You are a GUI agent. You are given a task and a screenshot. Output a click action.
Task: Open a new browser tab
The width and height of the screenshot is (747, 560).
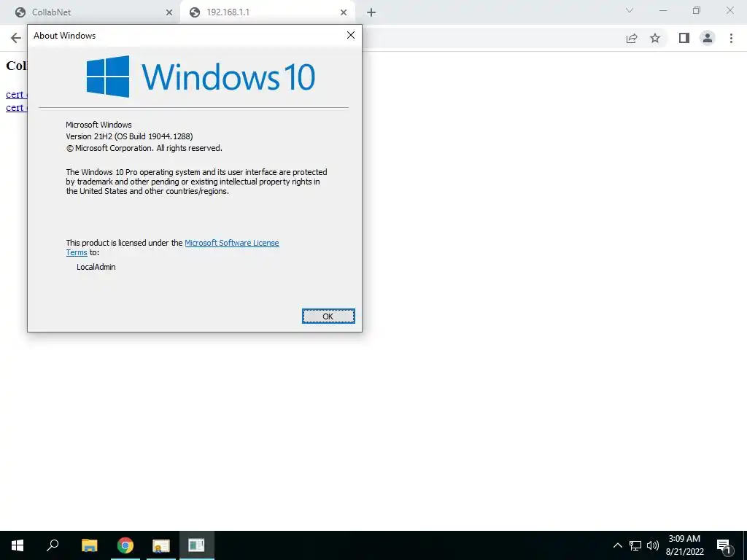(371, 12)
